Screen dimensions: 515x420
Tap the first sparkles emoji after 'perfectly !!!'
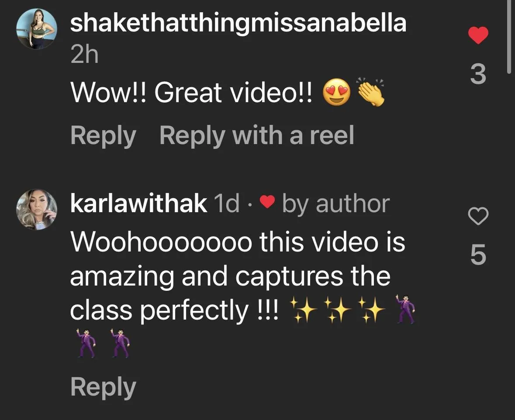click(304, 310)
